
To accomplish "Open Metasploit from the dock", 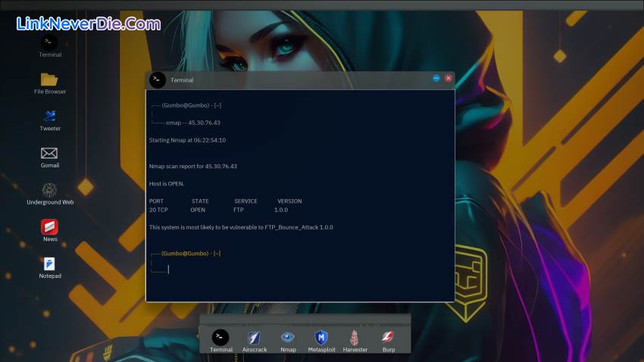I will point(321,337).
